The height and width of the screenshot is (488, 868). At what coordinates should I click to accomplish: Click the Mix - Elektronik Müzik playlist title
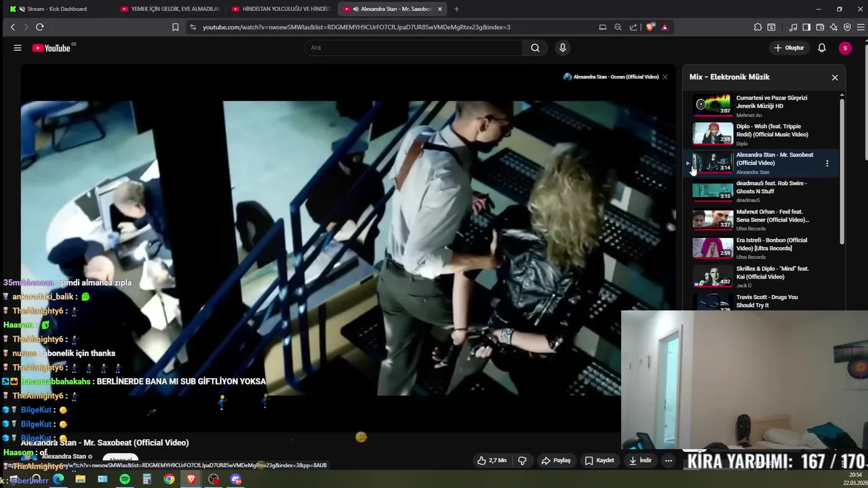[730, 77]
